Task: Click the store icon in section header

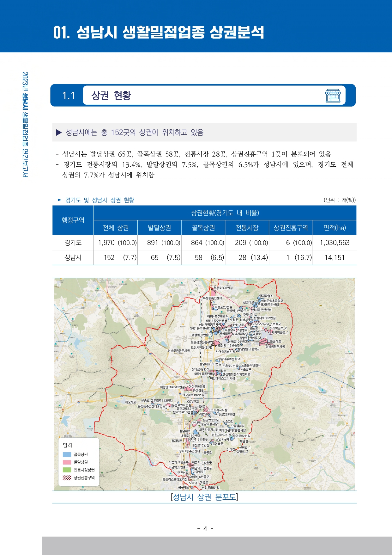Action: coord(333,96)
